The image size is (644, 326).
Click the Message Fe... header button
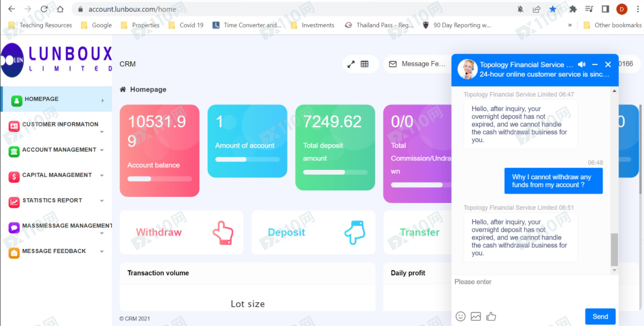pyautogui.click(x=417, y=64)
